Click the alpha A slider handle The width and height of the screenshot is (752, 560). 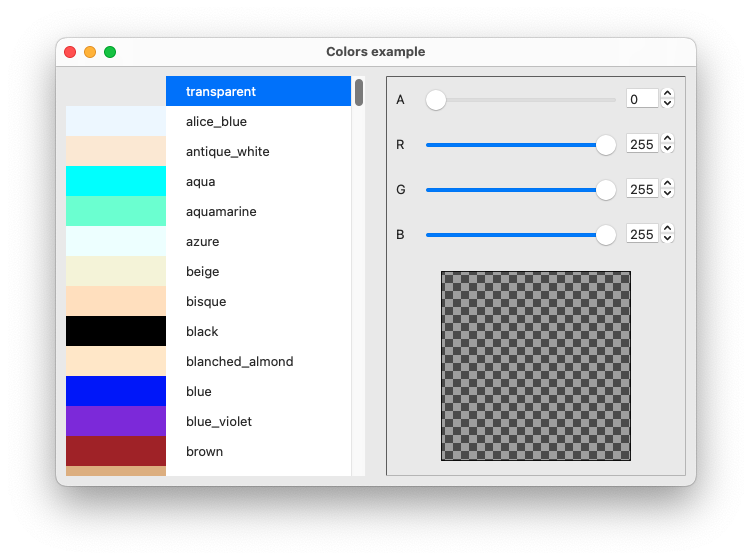tap(436, 100)
